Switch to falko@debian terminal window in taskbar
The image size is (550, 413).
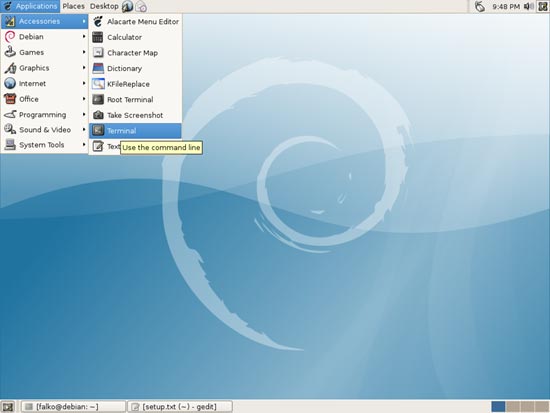(x=73, y=407)
